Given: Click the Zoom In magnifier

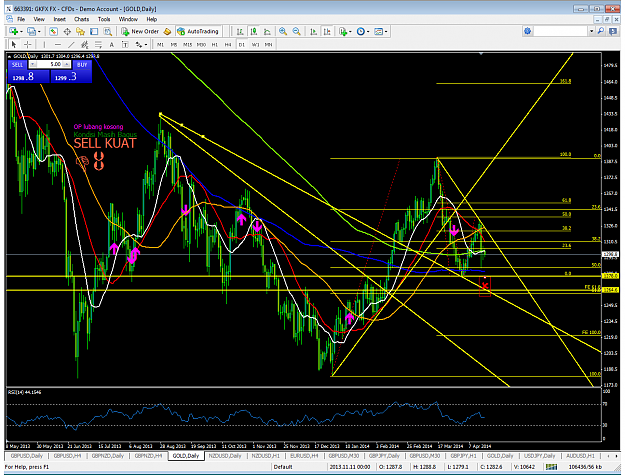Looking at the screenshot, I should click(x=283, y=31).
